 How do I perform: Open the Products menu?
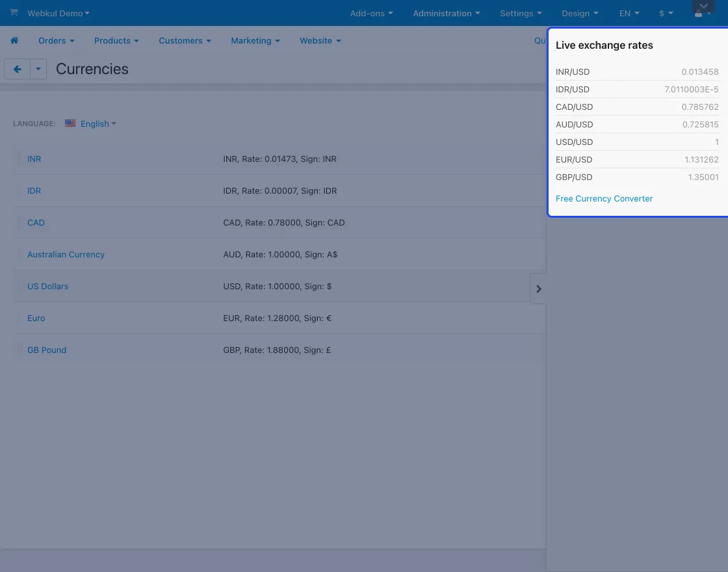(116, 40)
